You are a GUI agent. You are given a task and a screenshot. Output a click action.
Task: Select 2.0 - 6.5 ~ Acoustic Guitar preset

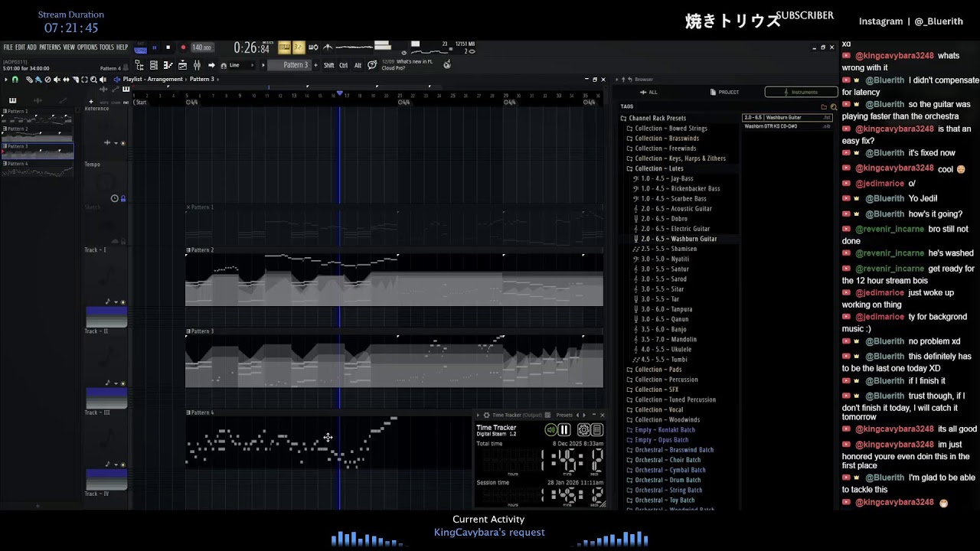click(672, 209)
